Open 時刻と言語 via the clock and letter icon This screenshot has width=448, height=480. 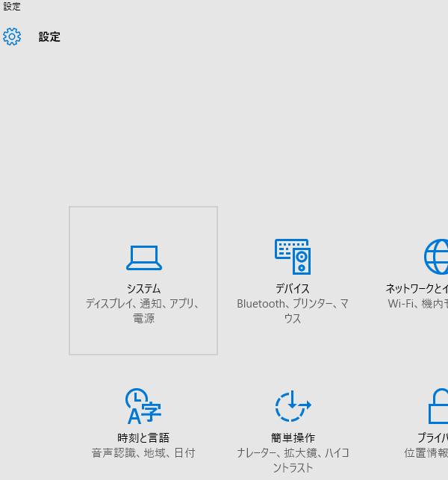pos(143,406)
